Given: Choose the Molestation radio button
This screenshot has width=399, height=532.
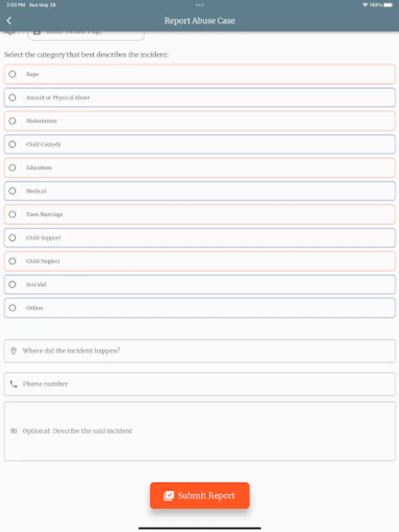Looking at the screenshot, I should coord(12,121).
